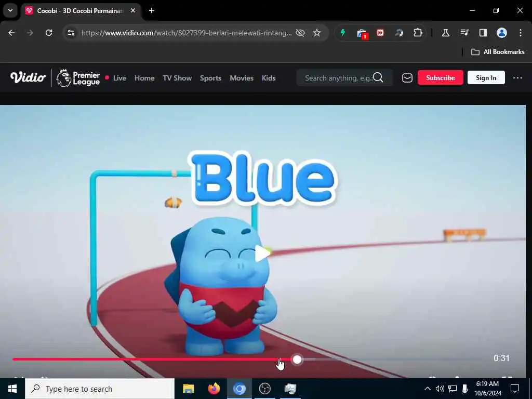Image resolution: width=532 pixels, height=399 pixels.
Task: Click the green lightning bolt extension
Action: 343,33
